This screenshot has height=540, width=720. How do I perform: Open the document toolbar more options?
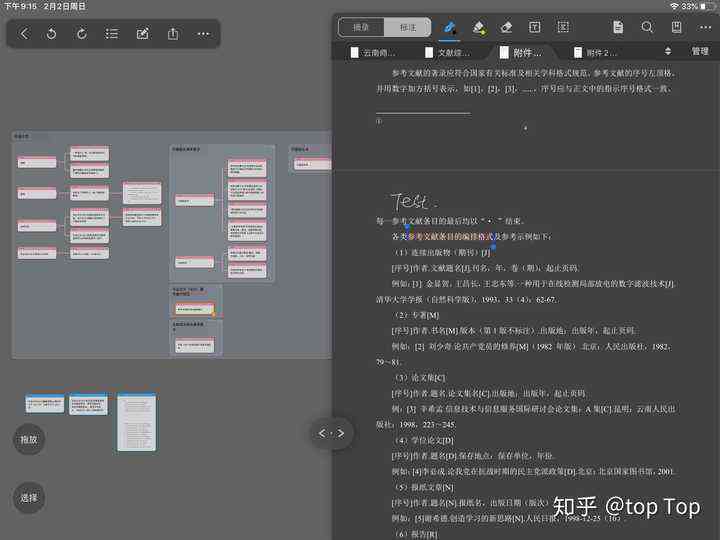click(x=705, y=28)
